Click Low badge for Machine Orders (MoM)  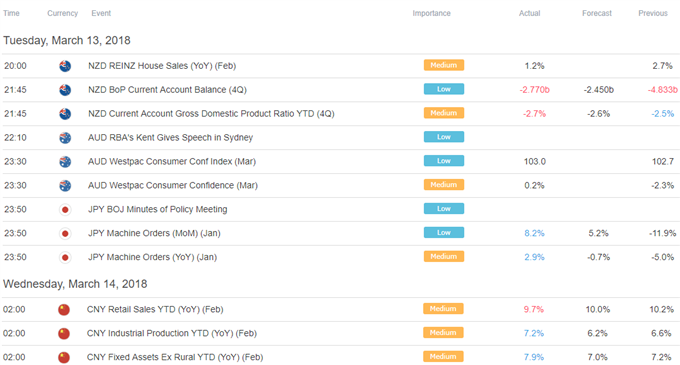pyautogui.click(x=444, y=232)
